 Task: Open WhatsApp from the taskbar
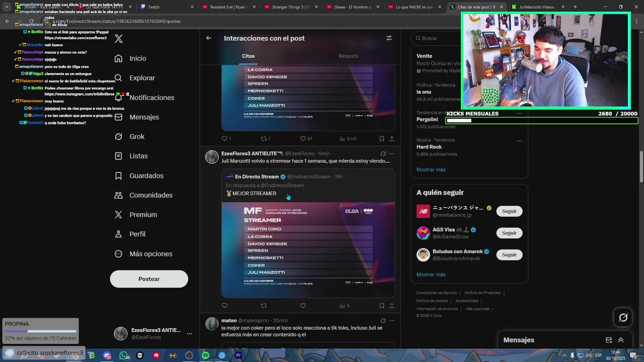[x=123, y=355]
